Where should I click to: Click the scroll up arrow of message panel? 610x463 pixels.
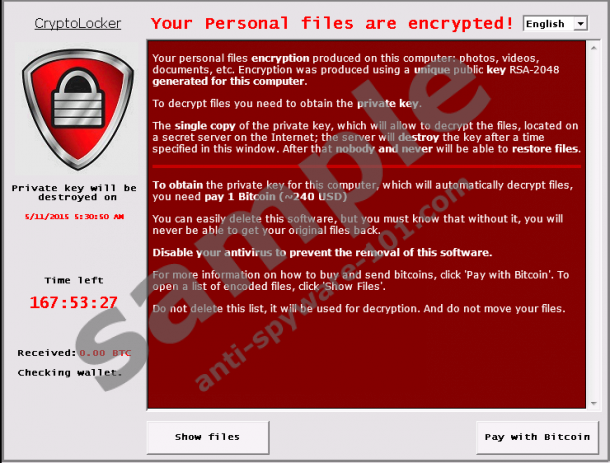coord(594,48)
